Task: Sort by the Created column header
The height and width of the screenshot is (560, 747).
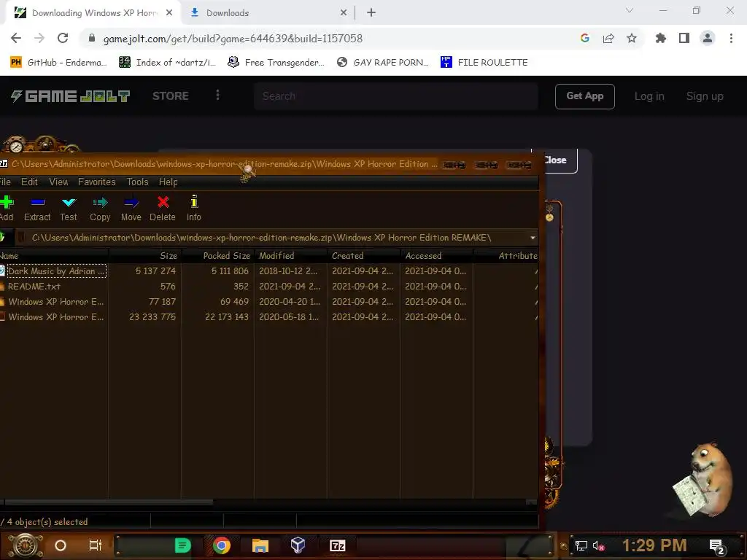Action: [363, 256]
